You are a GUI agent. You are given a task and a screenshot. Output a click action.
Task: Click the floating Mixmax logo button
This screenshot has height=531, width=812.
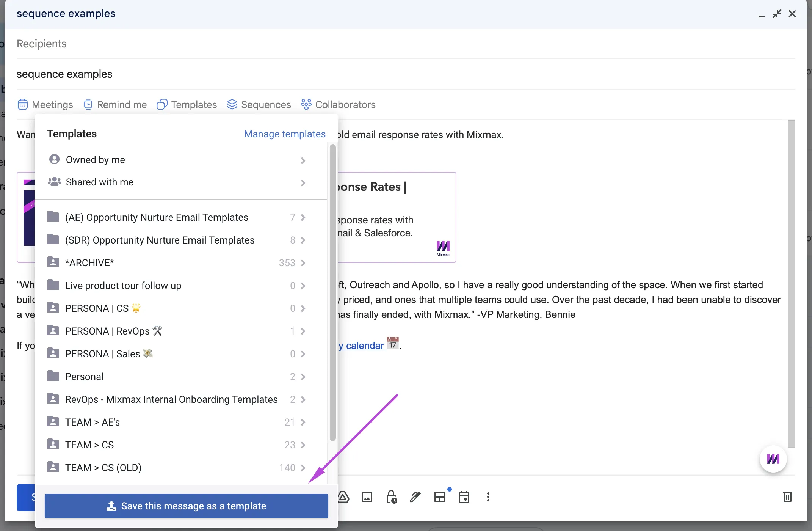click(773, 459)
